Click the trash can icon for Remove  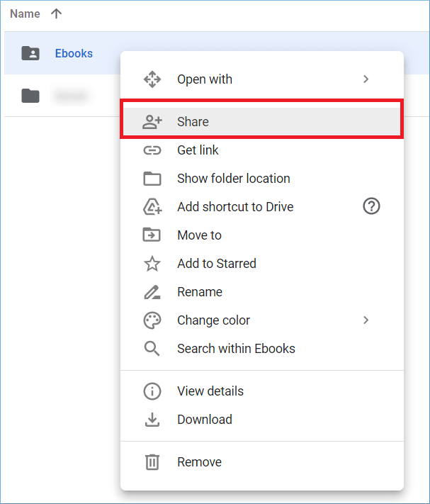(152, 462)
